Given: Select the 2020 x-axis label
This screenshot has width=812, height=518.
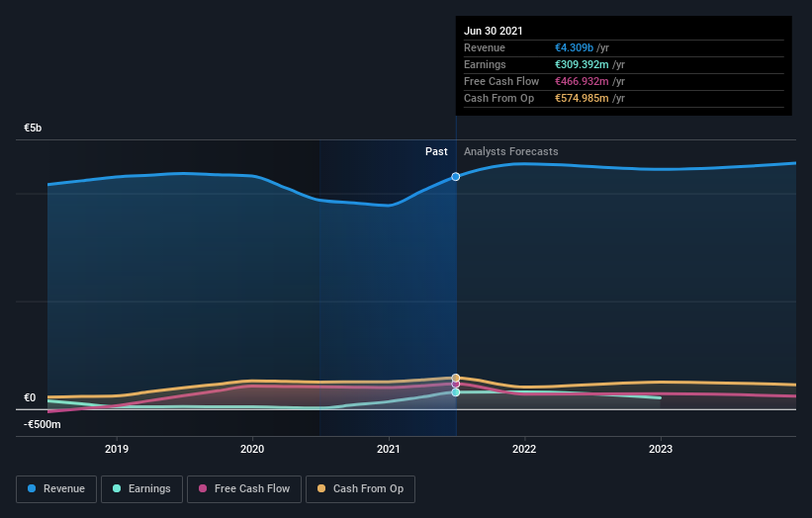Looking at the screenshot, I should click(252, 449).
